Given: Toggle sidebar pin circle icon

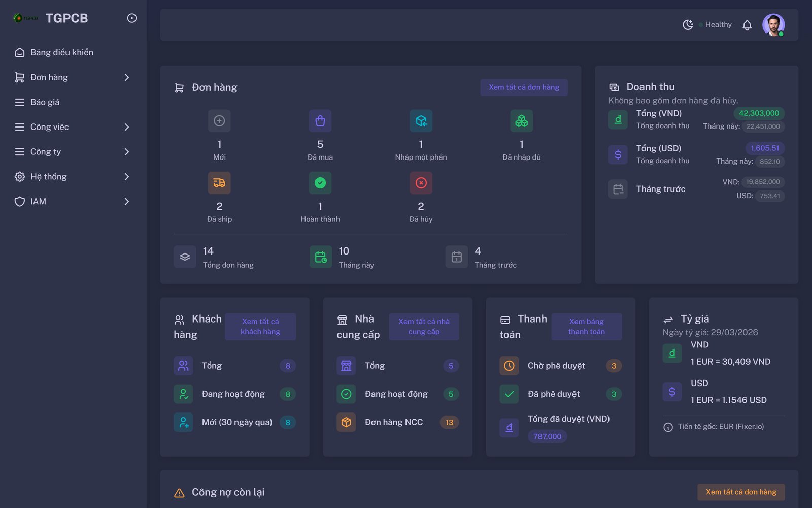Looking at the screenshot, I should tap(132, 18).
